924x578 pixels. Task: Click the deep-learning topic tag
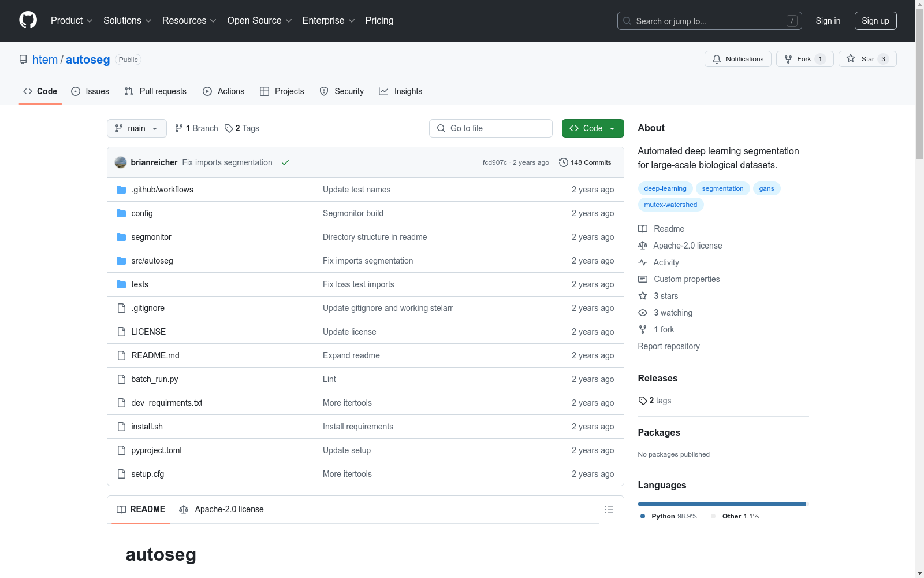tap(665, 188)
